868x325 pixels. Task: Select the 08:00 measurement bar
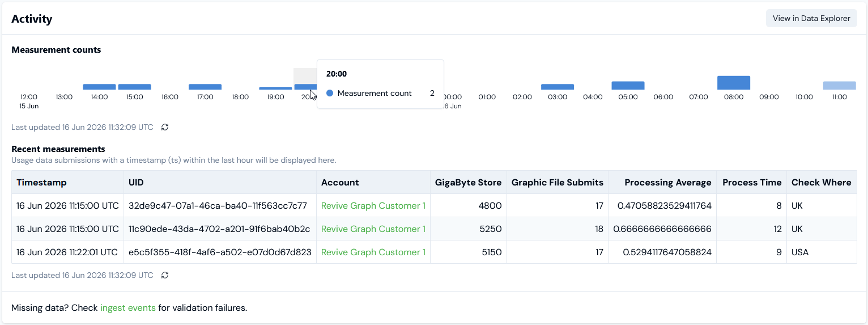(734, 83)
